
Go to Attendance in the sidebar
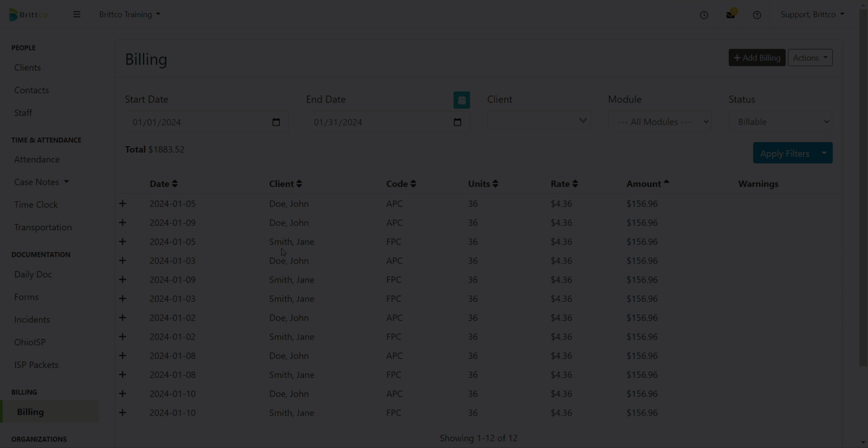(x=37, y=159)
